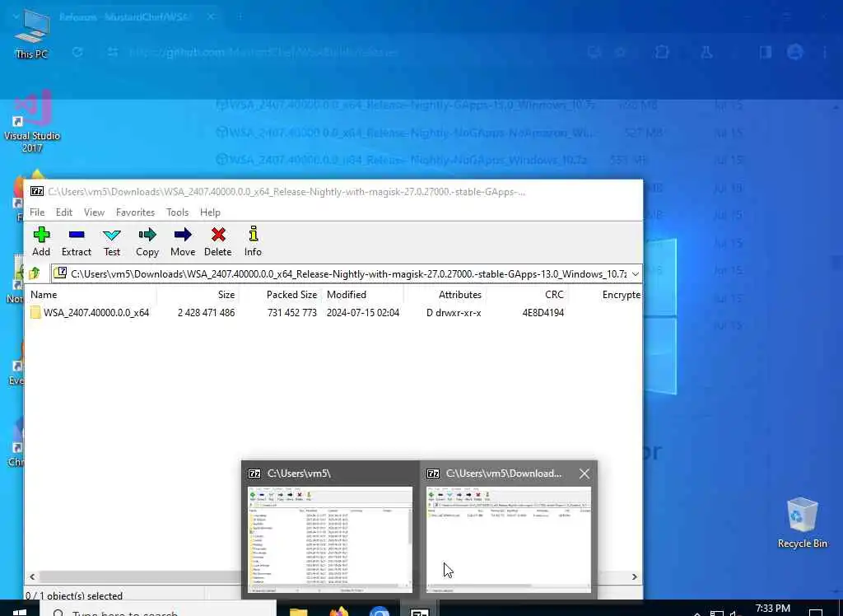
Task: Click the 7:33 PM taskbar clock
Action: tap(772, 609)
